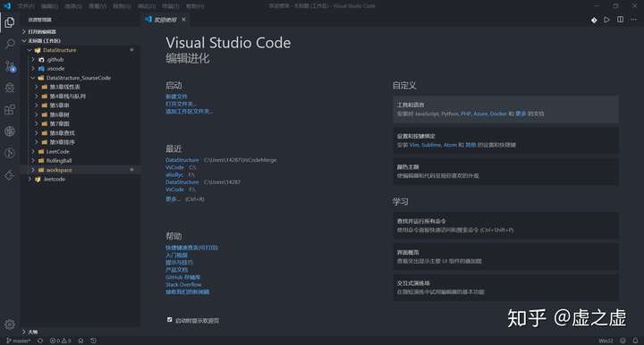Open the Manage gear icon

point(10,324)
